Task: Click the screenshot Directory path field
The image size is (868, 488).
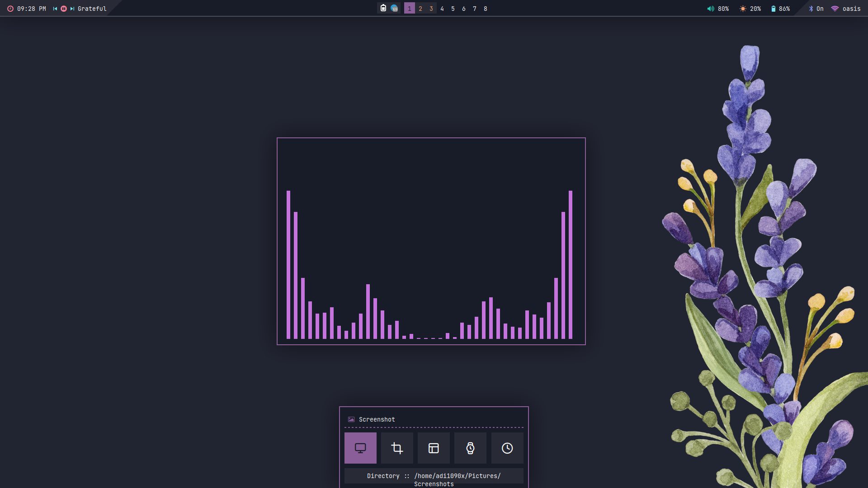Action: click(x=434, y=476)
